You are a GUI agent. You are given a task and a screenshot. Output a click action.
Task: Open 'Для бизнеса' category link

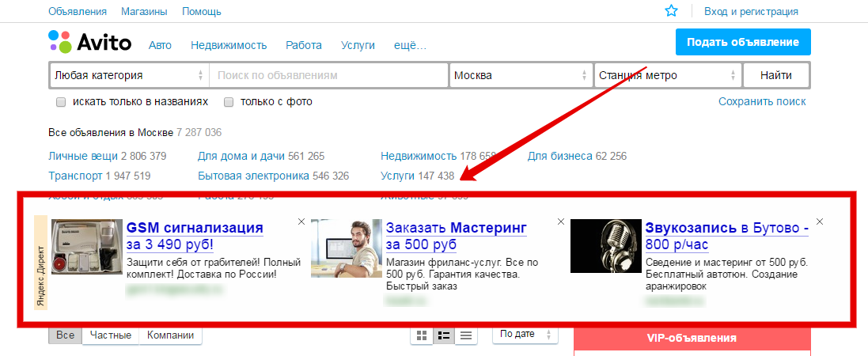click(560, 156)
